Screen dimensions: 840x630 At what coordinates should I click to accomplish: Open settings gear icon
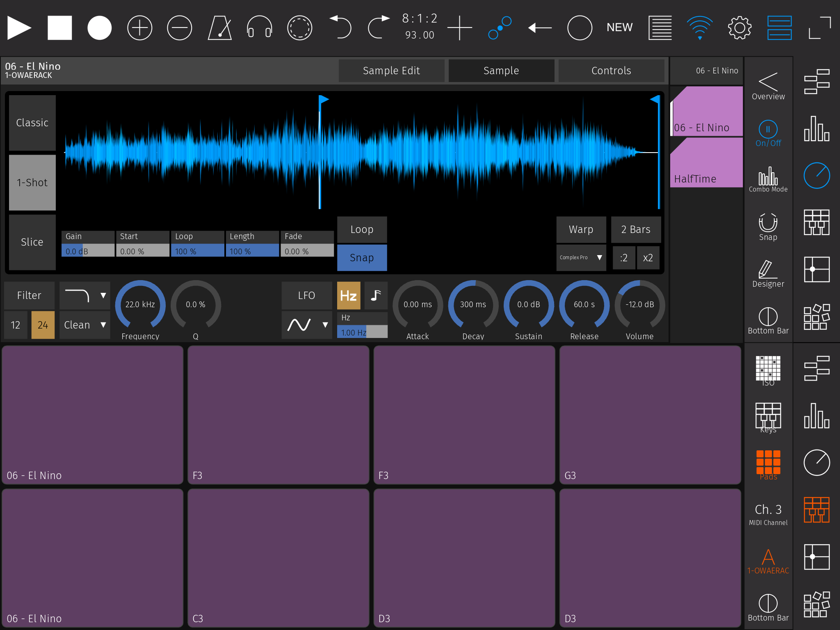740,28
